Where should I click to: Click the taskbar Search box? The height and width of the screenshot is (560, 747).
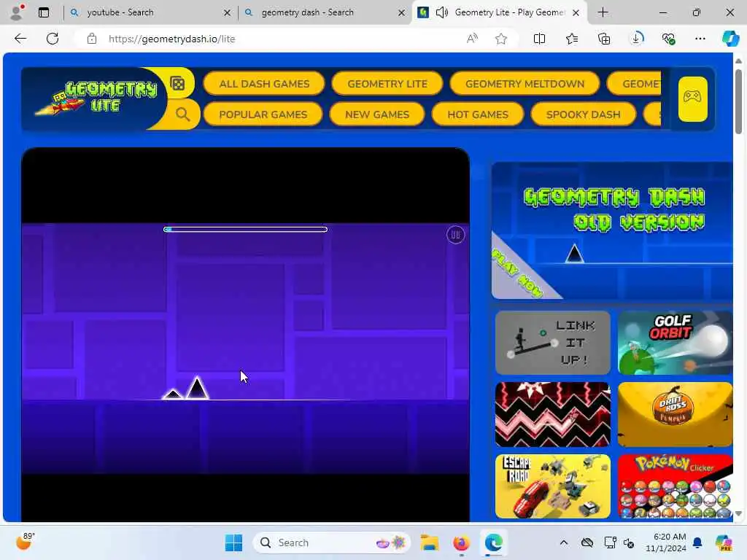click(332, 542)
